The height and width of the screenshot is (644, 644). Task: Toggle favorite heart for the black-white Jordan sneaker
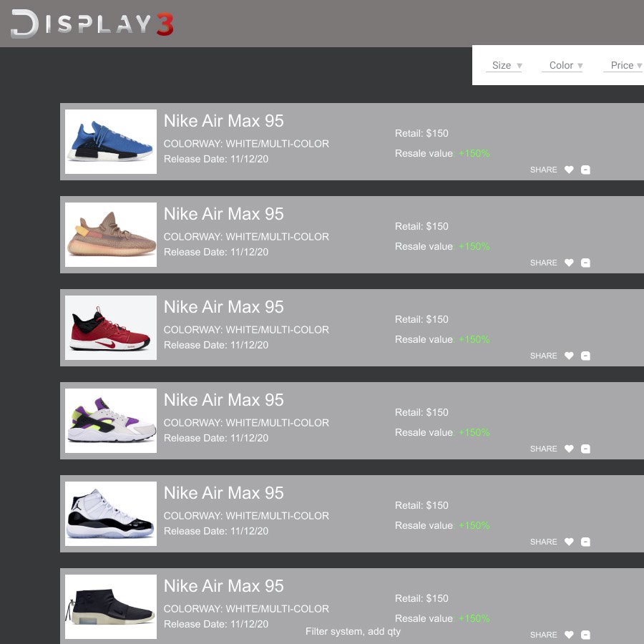(569, 542)
